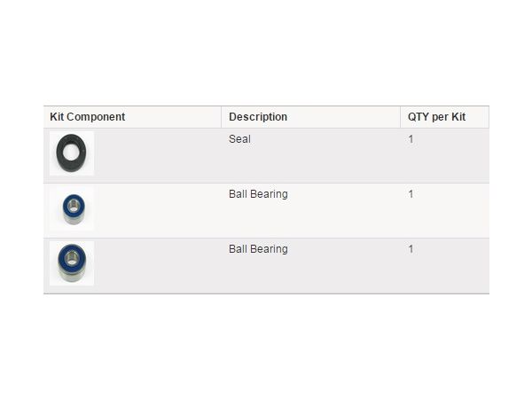Click the quantity value in the bottom row
This screenshot has width=532, height=399.
(411, 248)
